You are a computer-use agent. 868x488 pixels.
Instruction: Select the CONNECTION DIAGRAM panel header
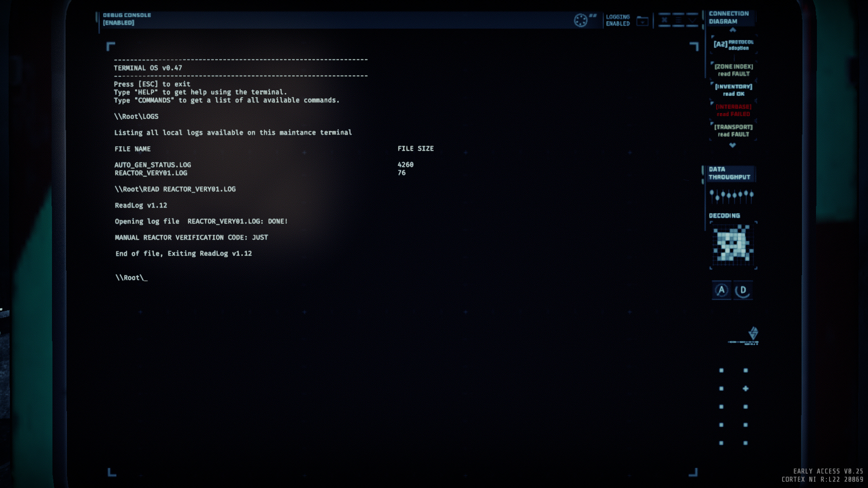(728, 18)
